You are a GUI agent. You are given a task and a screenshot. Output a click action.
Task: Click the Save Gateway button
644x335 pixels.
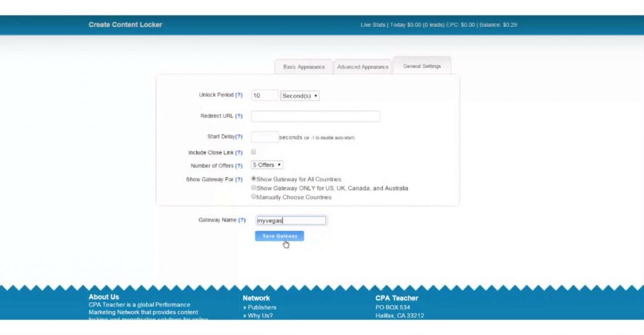[x=279, y=236]
